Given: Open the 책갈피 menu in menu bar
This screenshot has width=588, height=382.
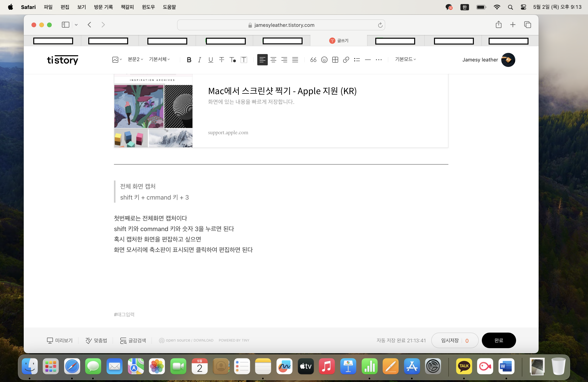Looking at the screenshot, I should click(x=127, y=7).
